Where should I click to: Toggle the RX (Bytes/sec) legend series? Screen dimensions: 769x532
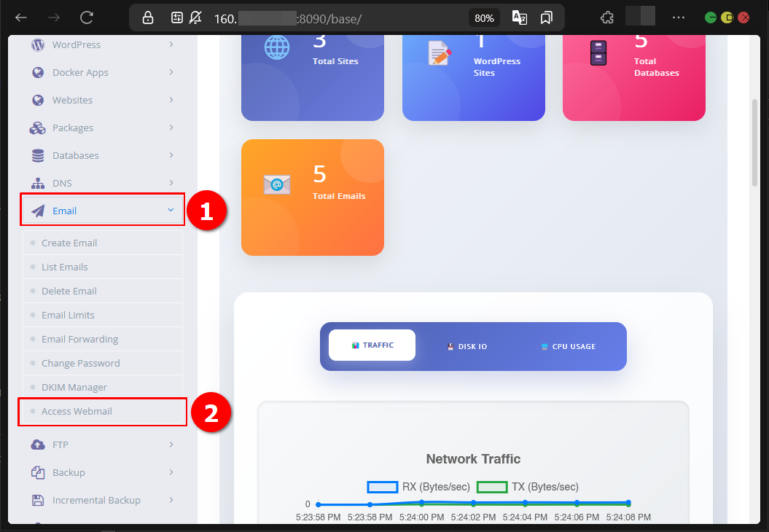pyautogui.click(x=418, y=487)
